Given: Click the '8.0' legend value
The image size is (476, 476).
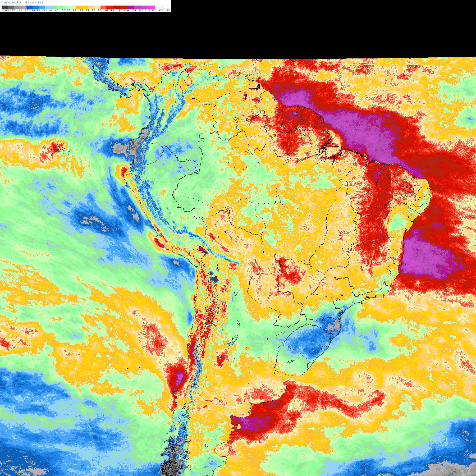Looking at the screenshot, I should point(100,10).
